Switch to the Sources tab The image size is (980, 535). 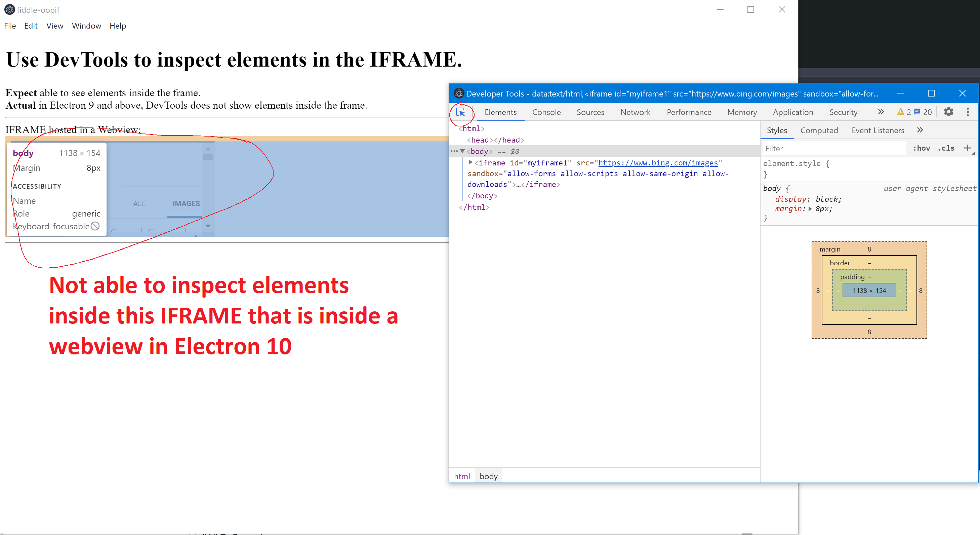click(x=590, y=112)
